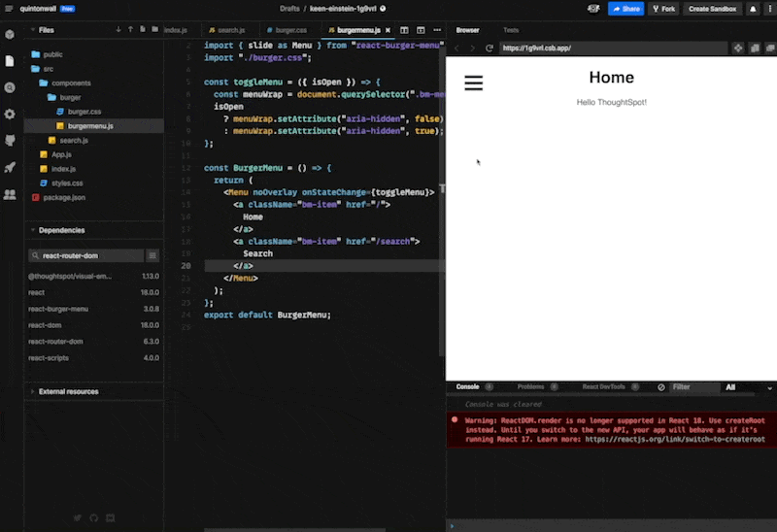Viewport: 777px width, 532px height.
Task: Clear the console with the clear icon
Action: (661, 387)
